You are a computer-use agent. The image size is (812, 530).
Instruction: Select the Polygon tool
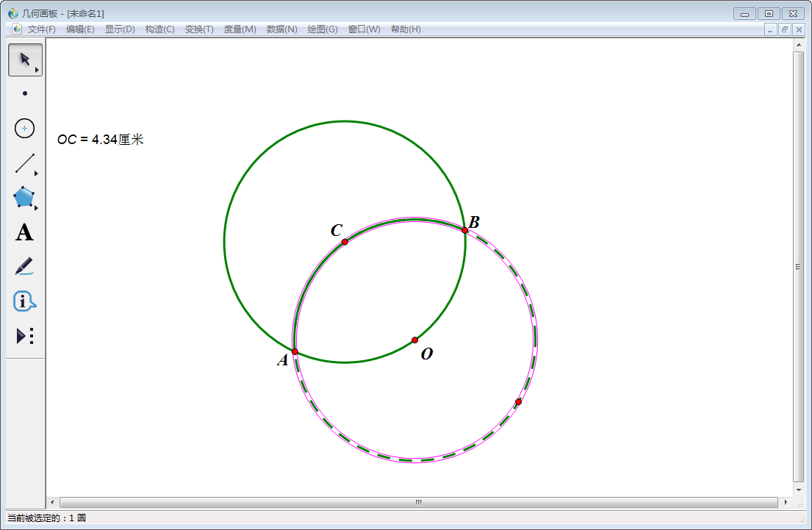pos(25,198)
